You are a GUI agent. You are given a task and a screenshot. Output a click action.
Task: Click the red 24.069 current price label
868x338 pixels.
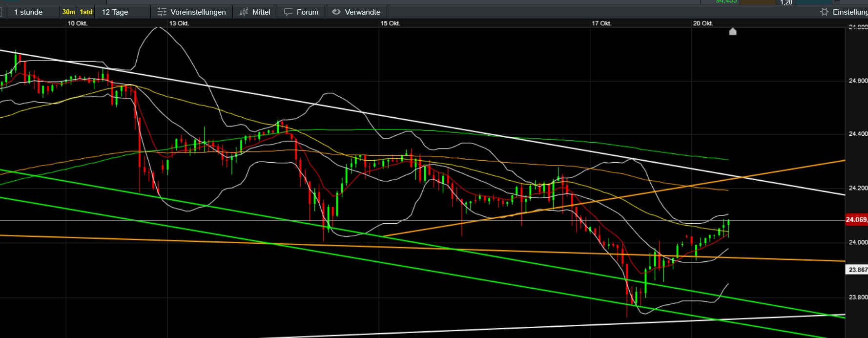coord(856,220)
